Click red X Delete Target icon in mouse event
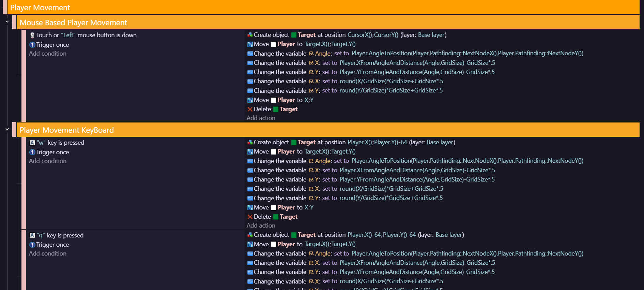The image size is (644, 290). point(250,109)
